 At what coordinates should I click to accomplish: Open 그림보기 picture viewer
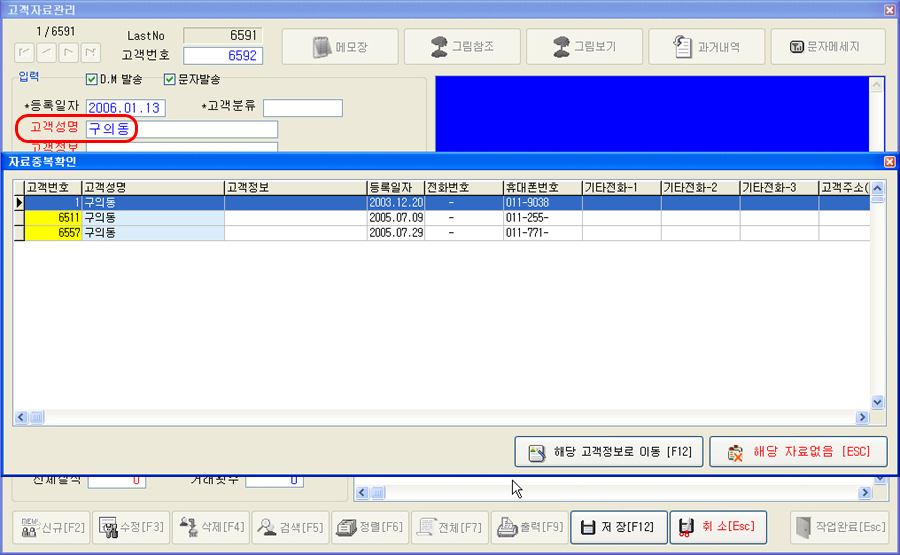(584, 46)
